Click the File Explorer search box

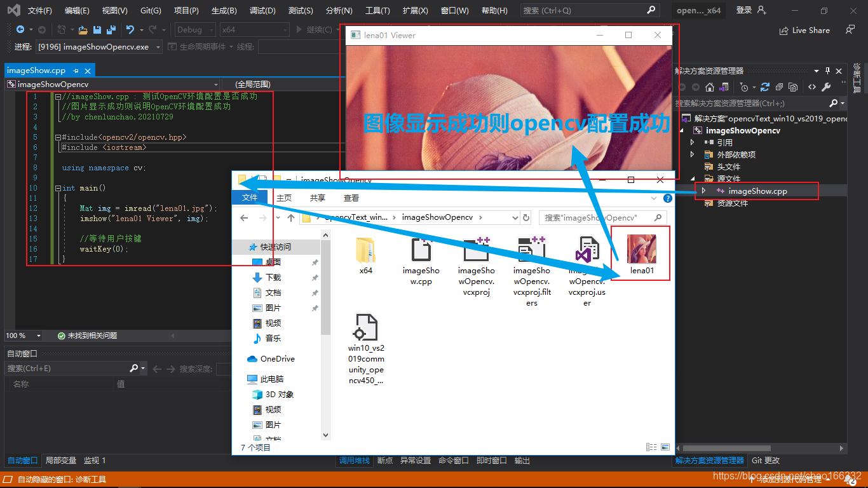click(602, 218)
